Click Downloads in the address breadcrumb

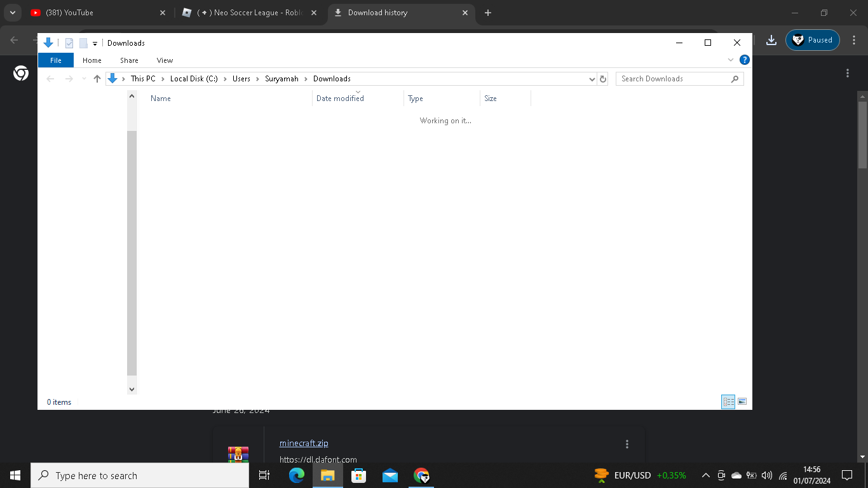coord(332,79)
